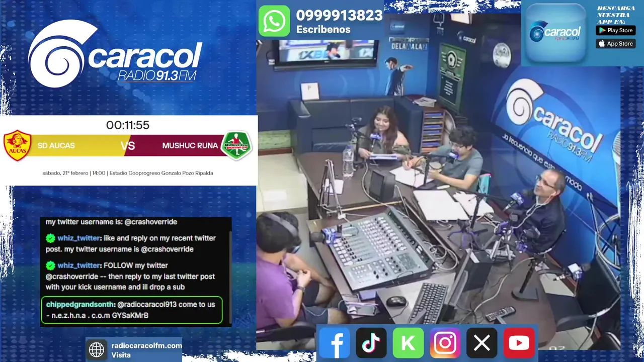Open the App Store badge

(615, 44)
